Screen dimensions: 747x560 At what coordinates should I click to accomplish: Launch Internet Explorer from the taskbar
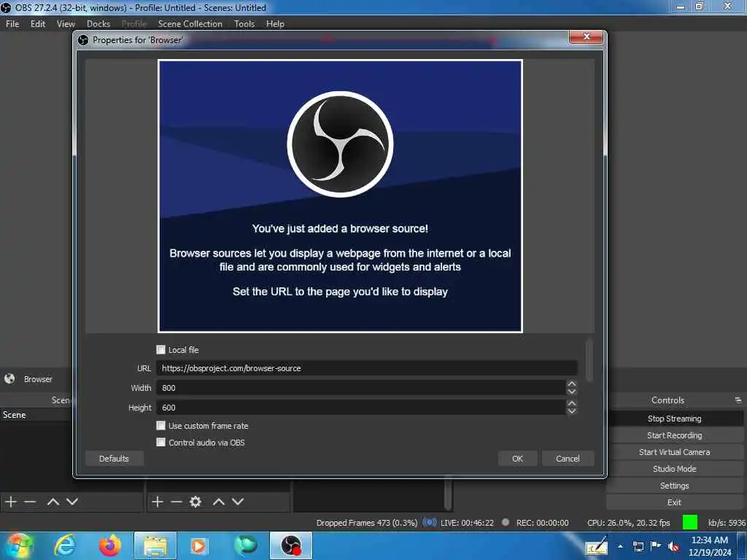65,545
